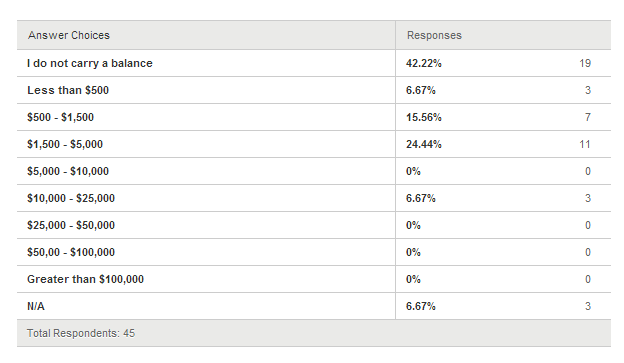Image resolution: width=624 pixels, height=363 pixels.
Task: Select the '$5,000 - $10,000' answer choice
Action: click(x=68, y=172)
